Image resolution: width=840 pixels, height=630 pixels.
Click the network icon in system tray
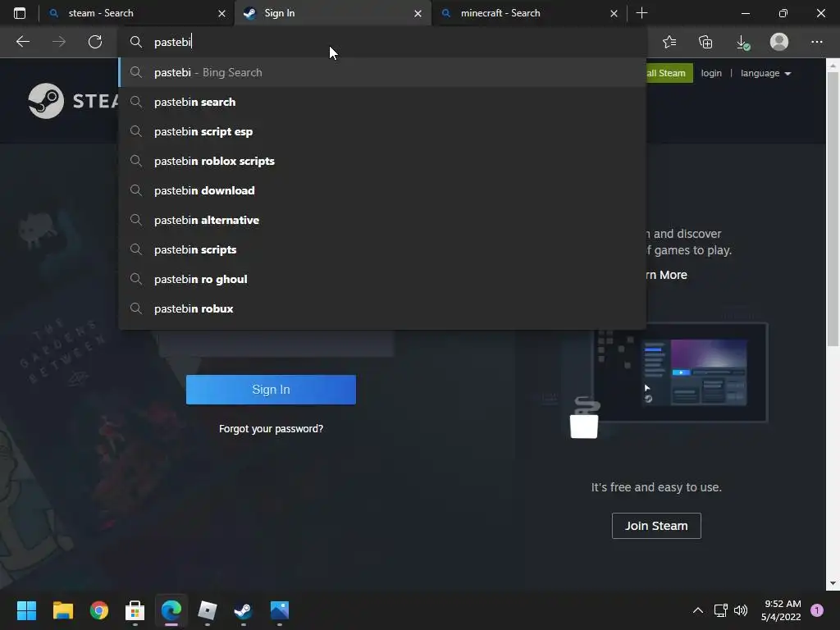point(720,610)
